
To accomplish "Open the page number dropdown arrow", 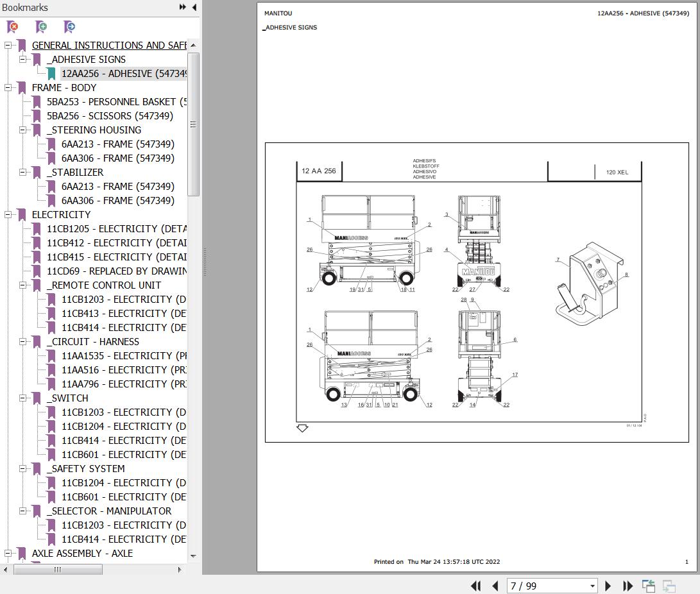I will point(592,586).
